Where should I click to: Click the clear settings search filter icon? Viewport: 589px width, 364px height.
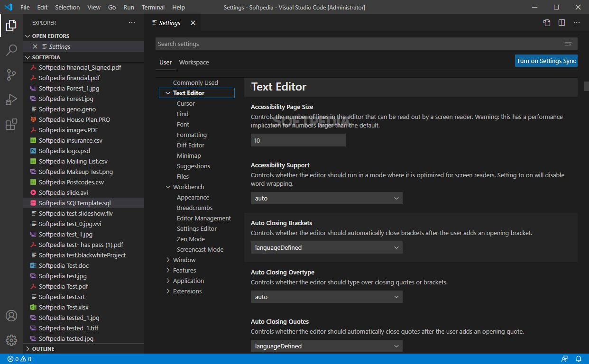click(568, 44)
